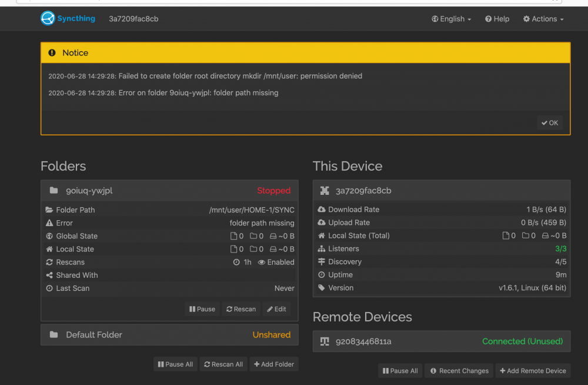The image size is (588, 385).
Task: Click the red Stopped status
Action: pos(274,190)
